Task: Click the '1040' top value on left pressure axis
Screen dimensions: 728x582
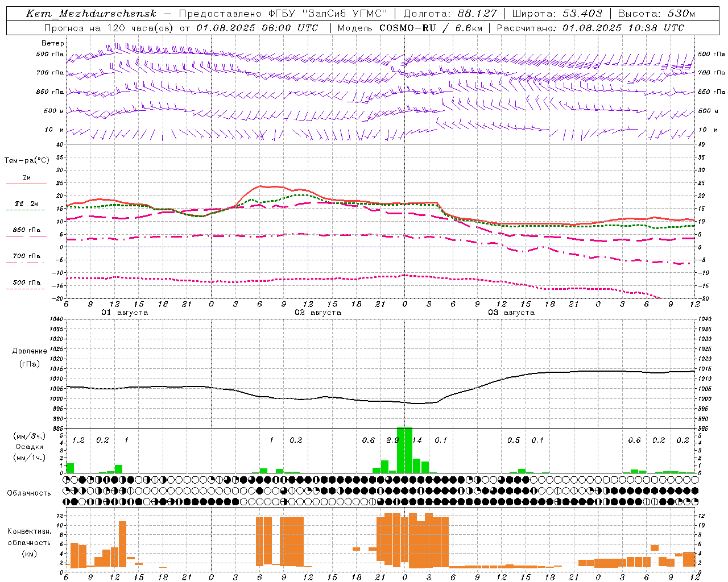Action: [56, 319]
